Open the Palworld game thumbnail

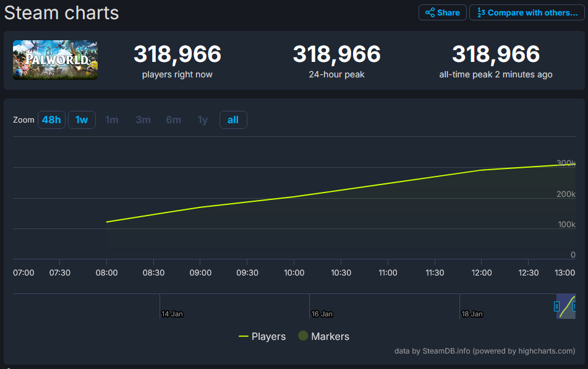click(55, 60)
